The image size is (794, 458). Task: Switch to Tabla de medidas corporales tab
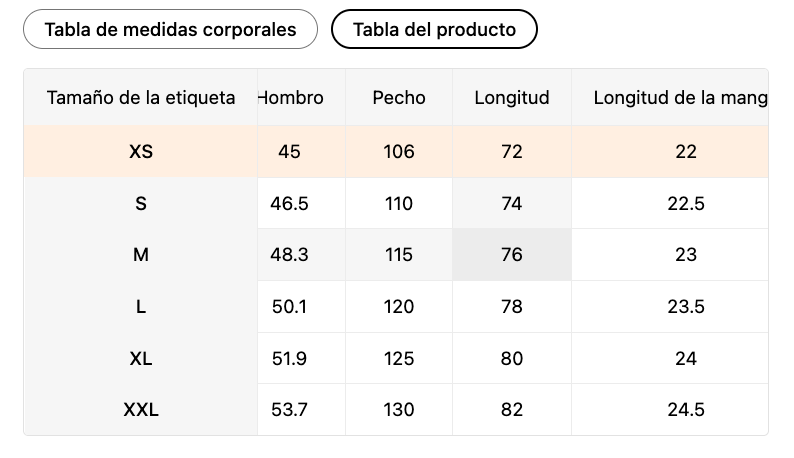point(170,29)
